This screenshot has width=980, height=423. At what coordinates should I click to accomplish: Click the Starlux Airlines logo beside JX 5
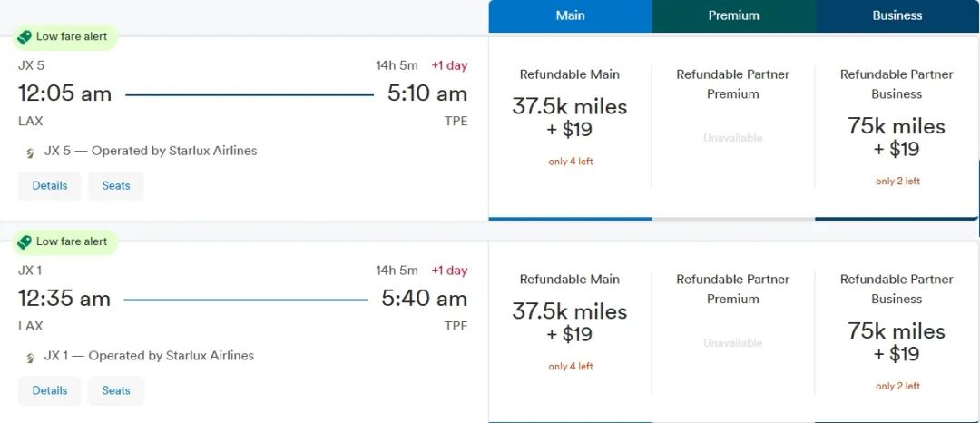30,152
